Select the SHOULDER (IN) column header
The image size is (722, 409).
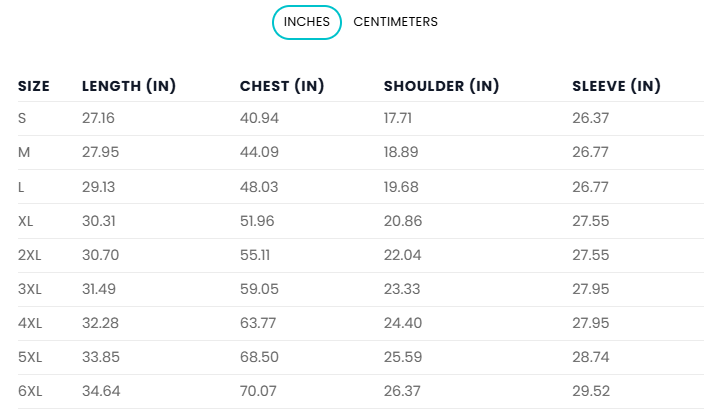(442, 86)
